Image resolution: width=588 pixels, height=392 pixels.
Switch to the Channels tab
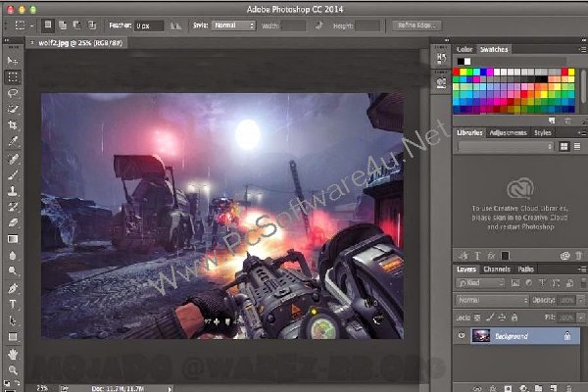497,269
